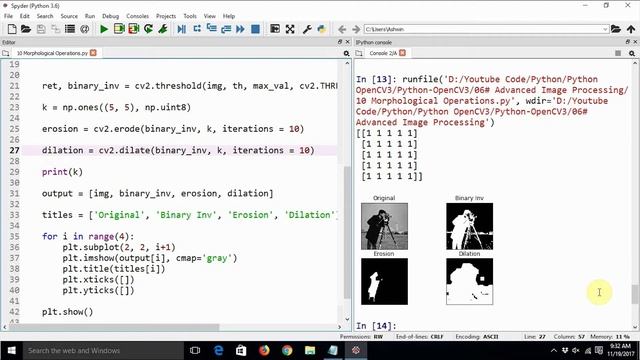Run the file with the green play button
This screenshot has height=360, width=640.
(104, 29)
